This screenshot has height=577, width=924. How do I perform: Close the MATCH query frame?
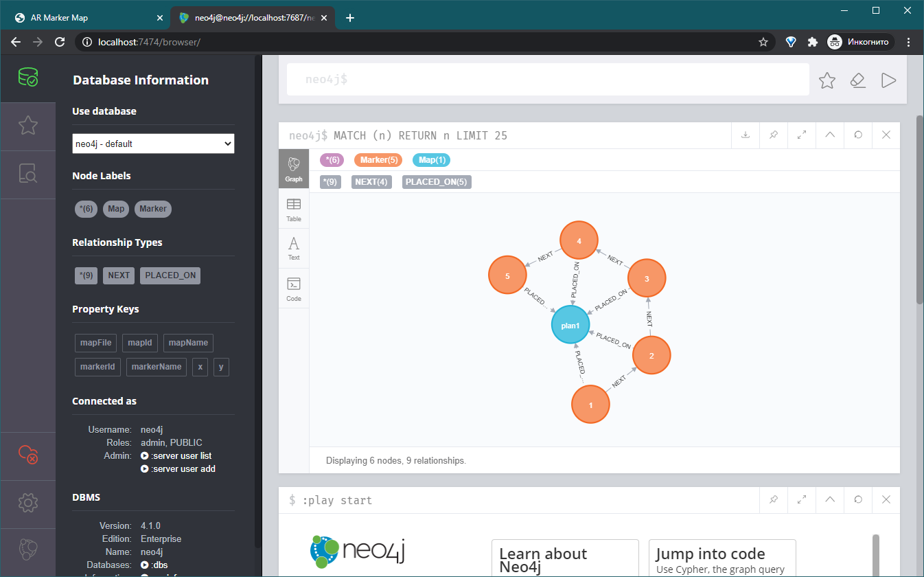pyautogui.click(x=886, y=135)
